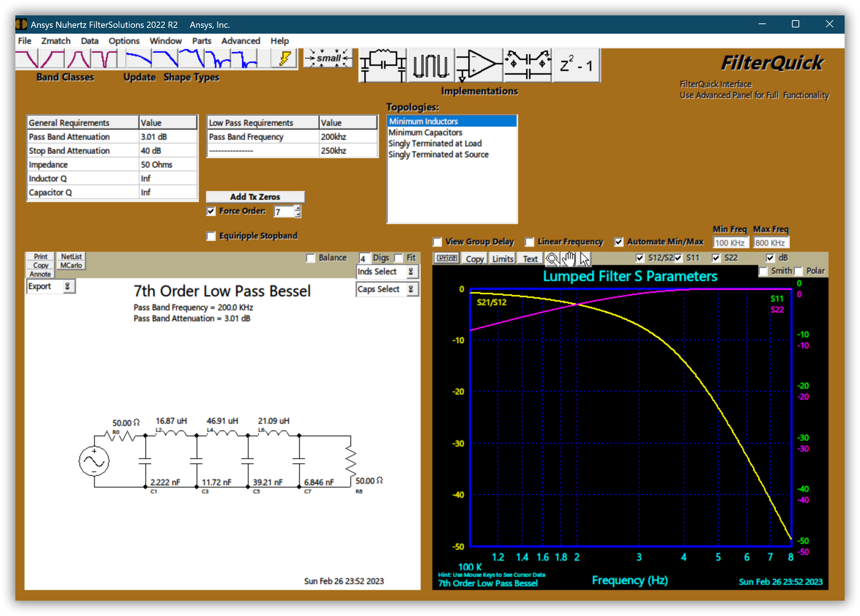Image resolution: width=860 pixels, height=616 pixels.
Task: Check the Polar plot checkbox
Action: (x=798, y=271)
